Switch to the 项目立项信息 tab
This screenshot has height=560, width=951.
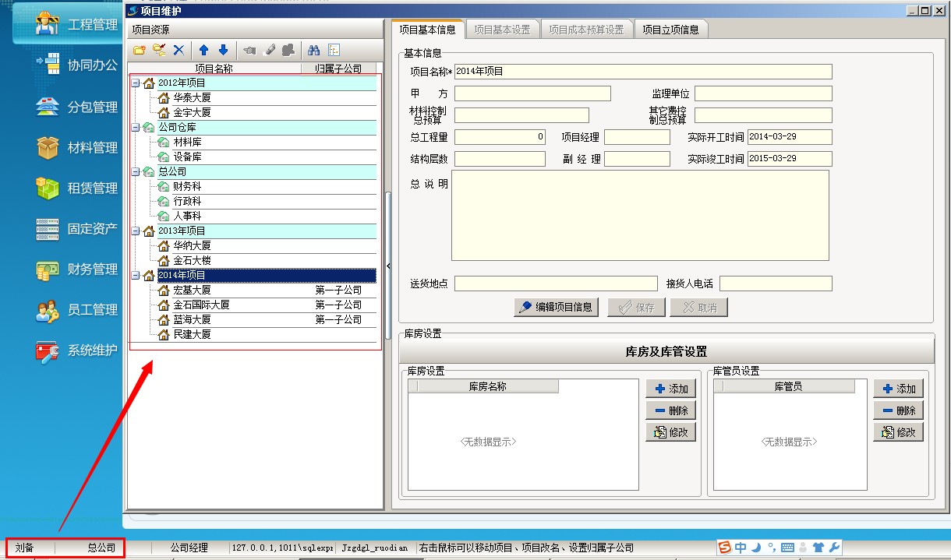coord(670,30)
